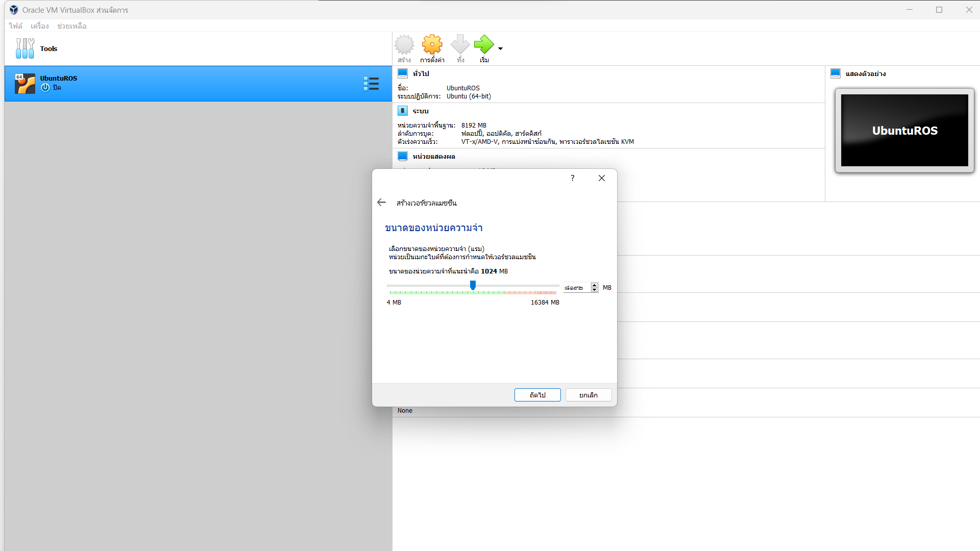Click the Discard (ทิ้ง) arrow icon
Image resolution: width=980 pixels, height=551 pixels.
[460, 45]
